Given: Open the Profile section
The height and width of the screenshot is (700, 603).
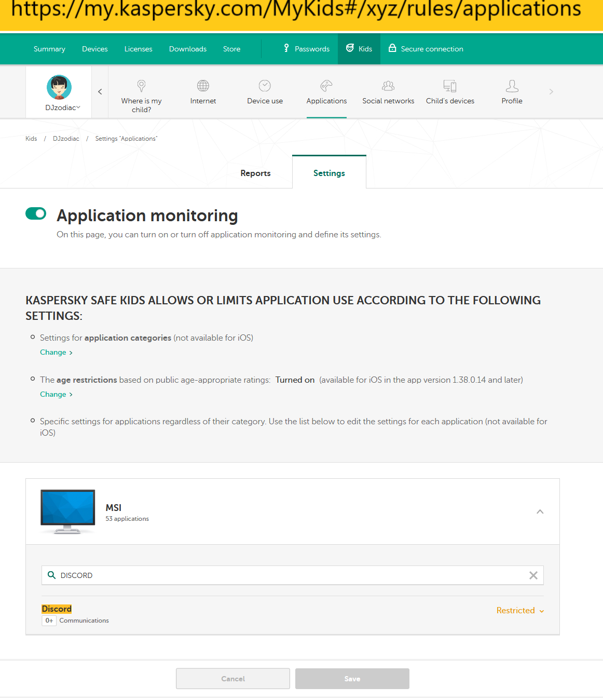Looking at the screenshot, I should point(512,92).
